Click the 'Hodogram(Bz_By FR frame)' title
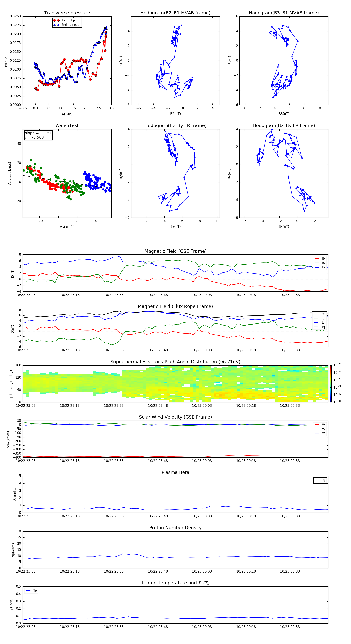This screenshot has height=644, width=351. (x=175, y=125)
